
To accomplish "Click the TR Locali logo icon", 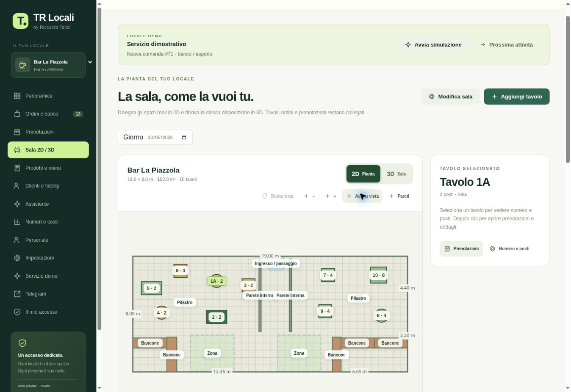I will coord(21,21).
